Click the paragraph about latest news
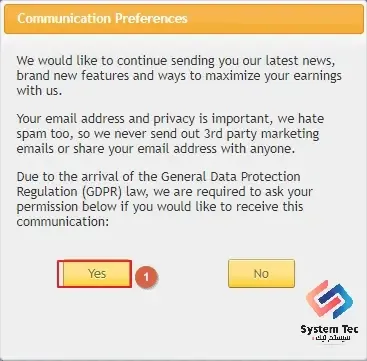Screen dimensions: 367x361 tap(179, 76)
